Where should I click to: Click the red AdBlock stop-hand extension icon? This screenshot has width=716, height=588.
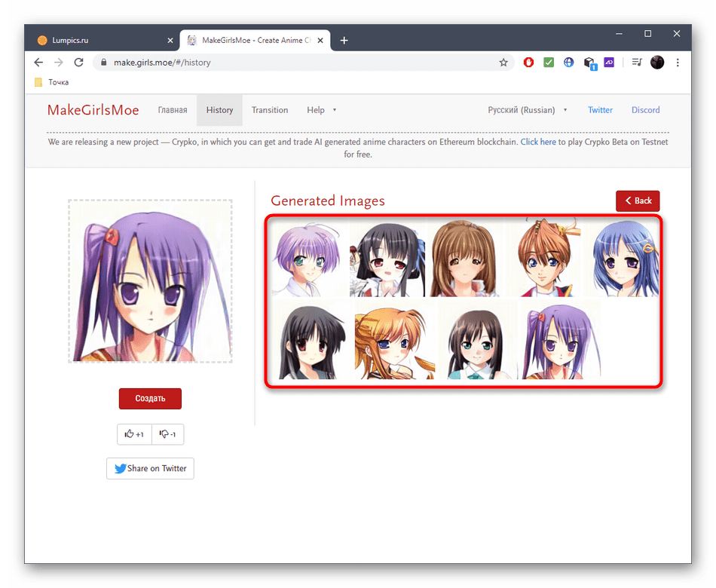(x=528, y=63)
